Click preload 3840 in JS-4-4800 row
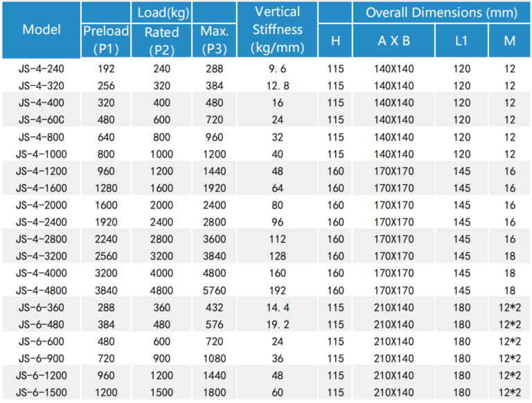 click(106, 290)
